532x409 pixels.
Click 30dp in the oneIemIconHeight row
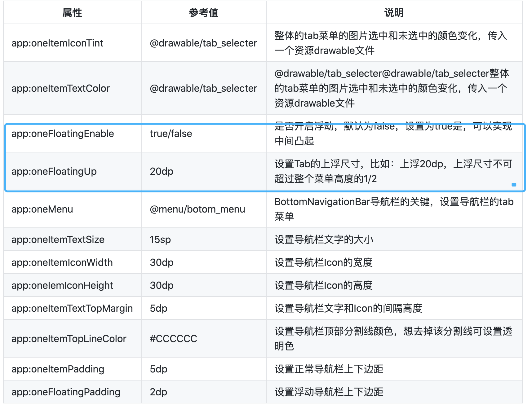[162, 285]
